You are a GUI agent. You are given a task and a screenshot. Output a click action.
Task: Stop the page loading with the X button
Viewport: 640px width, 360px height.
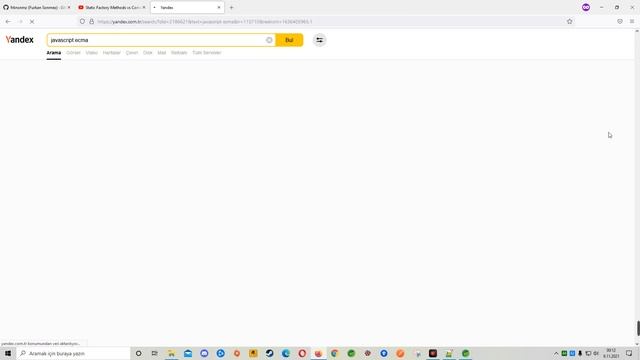click(32, 22)
